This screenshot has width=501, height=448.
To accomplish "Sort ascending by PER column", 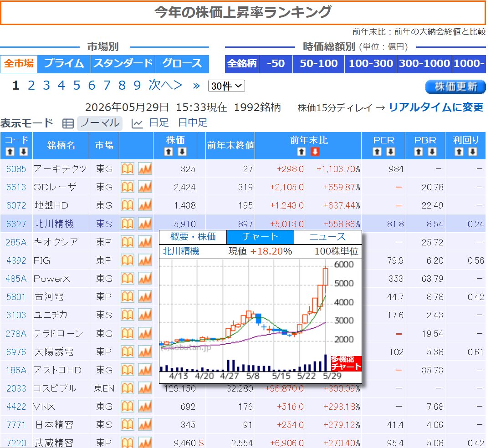I will pyautogui.click(x=377, y=152).
